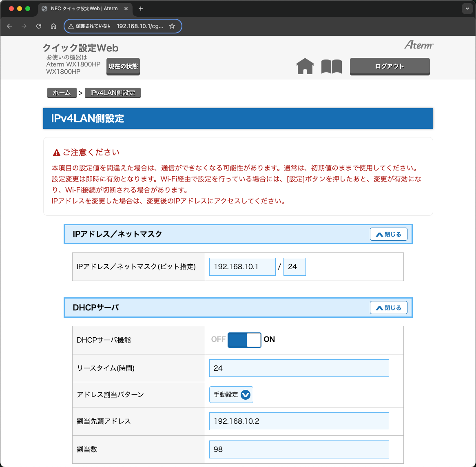Collapse the DHCPサーバ section

pyautogui.click(x=389, y=308)
